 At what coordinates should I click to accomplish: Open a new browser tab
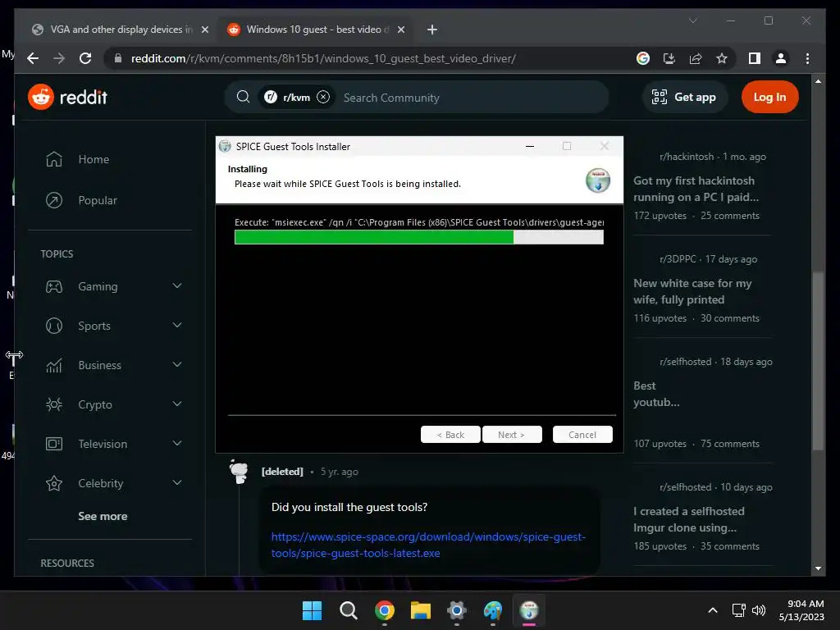431,30
